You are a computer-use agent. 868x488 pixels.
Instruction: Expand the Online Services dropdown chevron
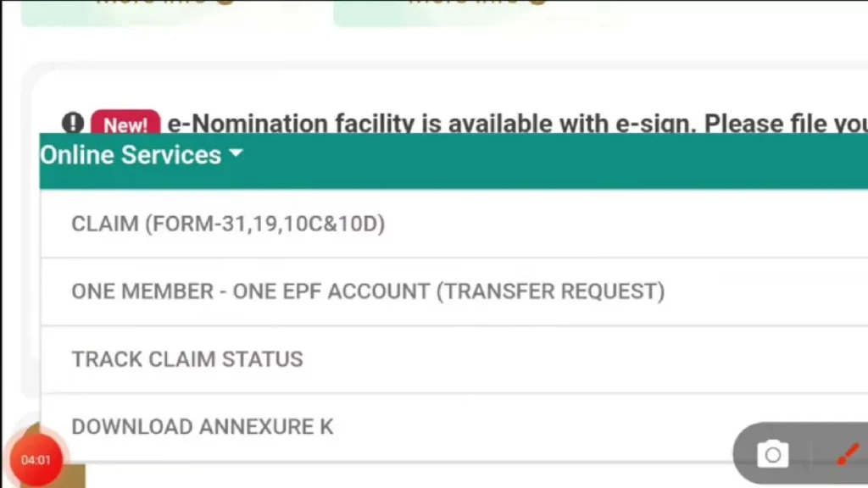pyautogui.click(x=236, y=153)
